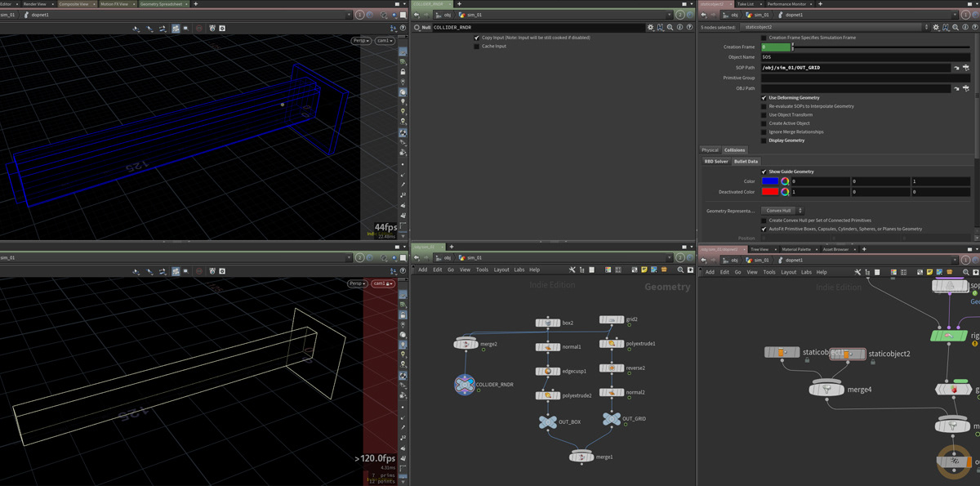Open Persp viewport dropdown in top viewport
This screenshot has height=486, width=980.
tap(360, 41)
